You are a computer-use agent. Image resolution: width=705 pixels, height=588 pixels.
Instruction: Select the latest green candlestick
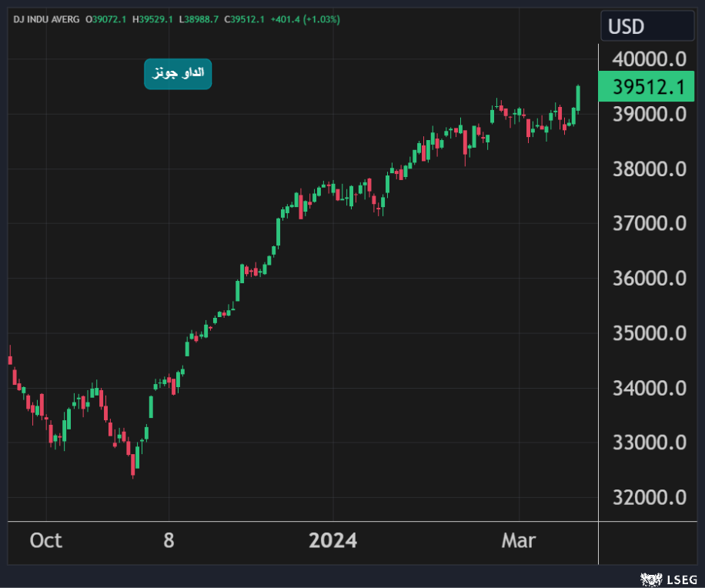tap(578, 99)
